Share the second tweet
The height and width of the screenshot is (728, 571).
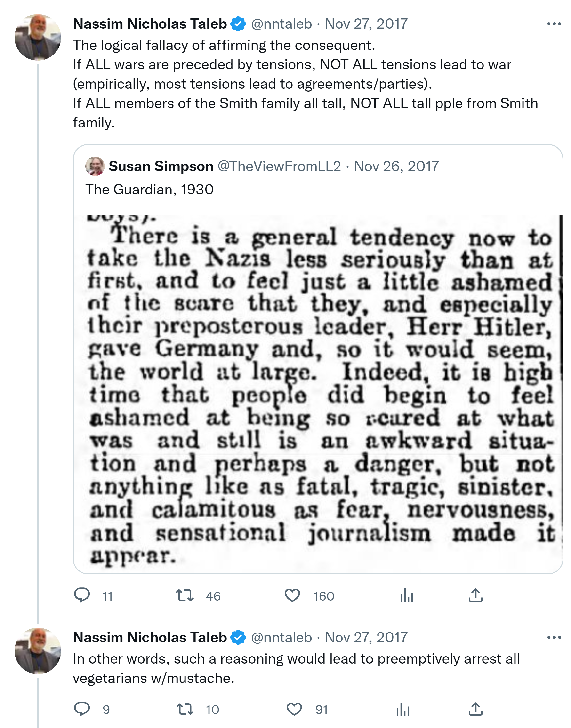click(475, 709)
